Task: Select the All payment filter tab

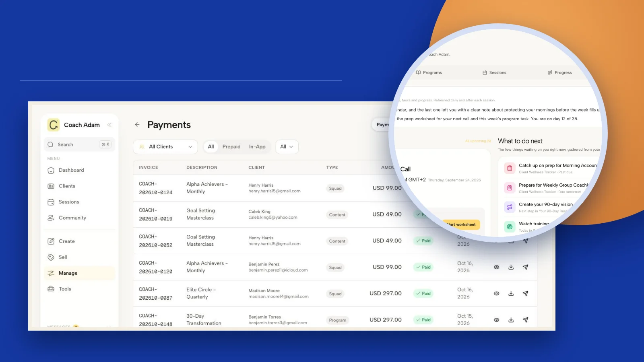Action: [211, 147]
